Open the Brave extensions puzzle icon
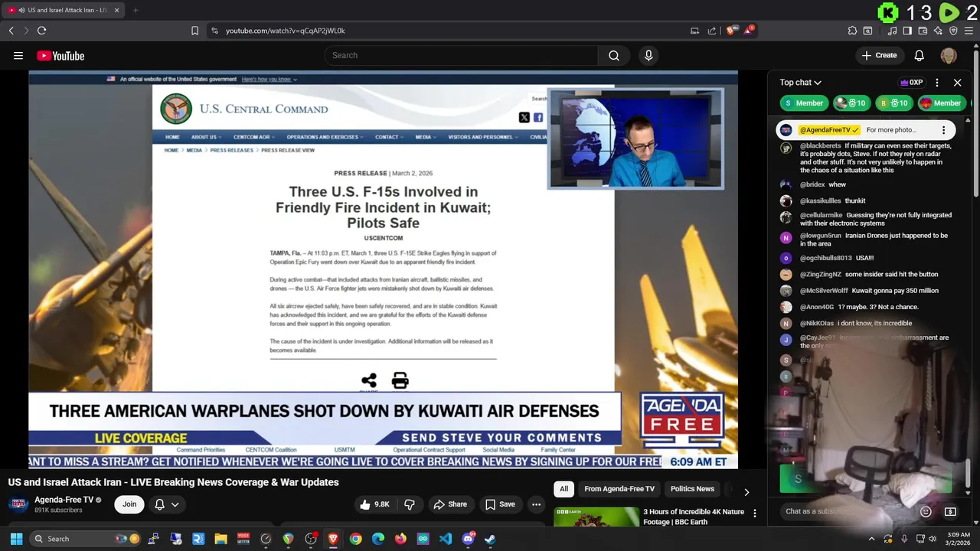 click(x=852, y=31)
